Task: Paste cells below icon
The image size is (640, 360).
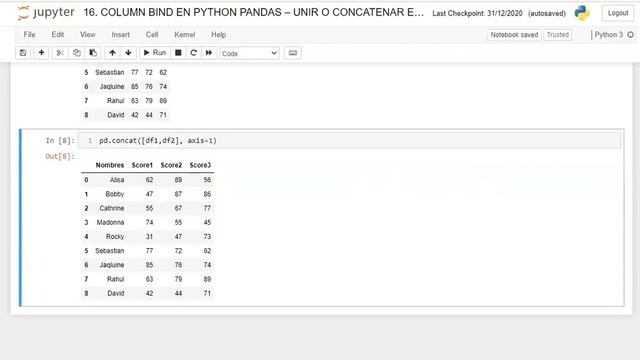Action: coord(93,53)
